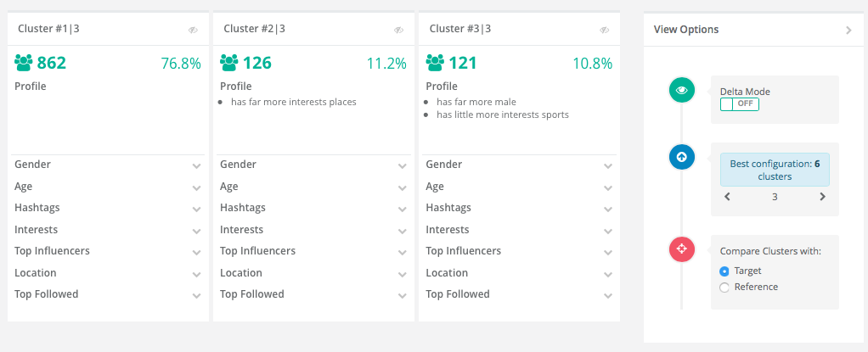Image resolution: width=868 pixels, height=352 pixels.
Task: Expand Top Influencers in Cluster #3
Action: [520, 251]
